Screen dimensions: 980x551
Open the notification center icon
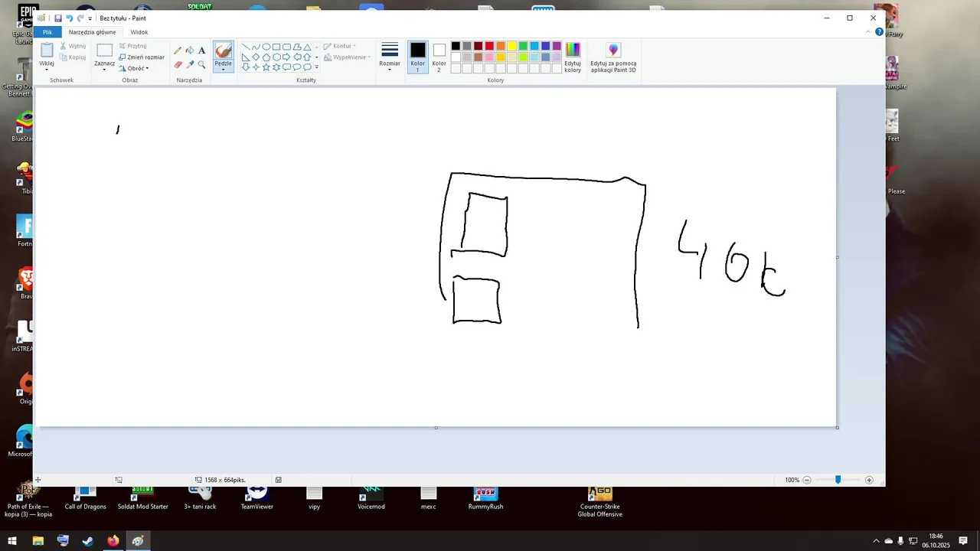pyautogui.click(x=963, y=541)
